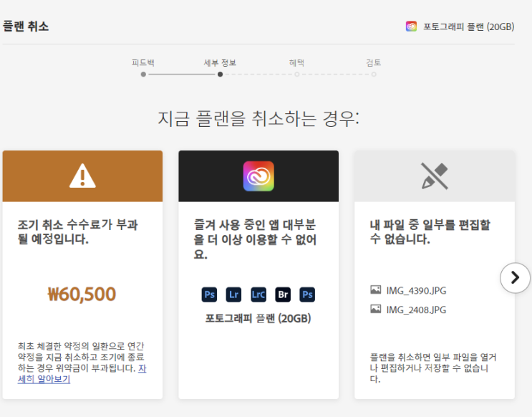Click the 검토 step label
This screenshot has height=417, width=532.
[x=374, y=63]
